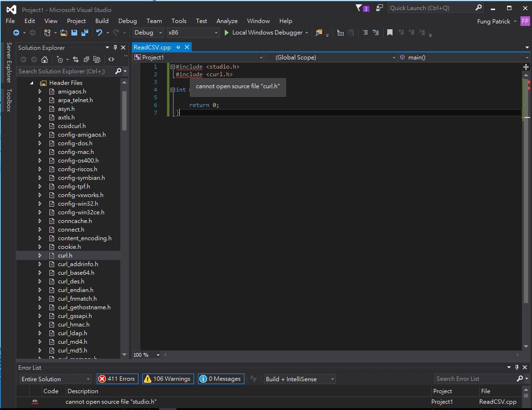Switch to the ReadCSV.cpp tab
The image size is (532, 410).
coord(152,47)
